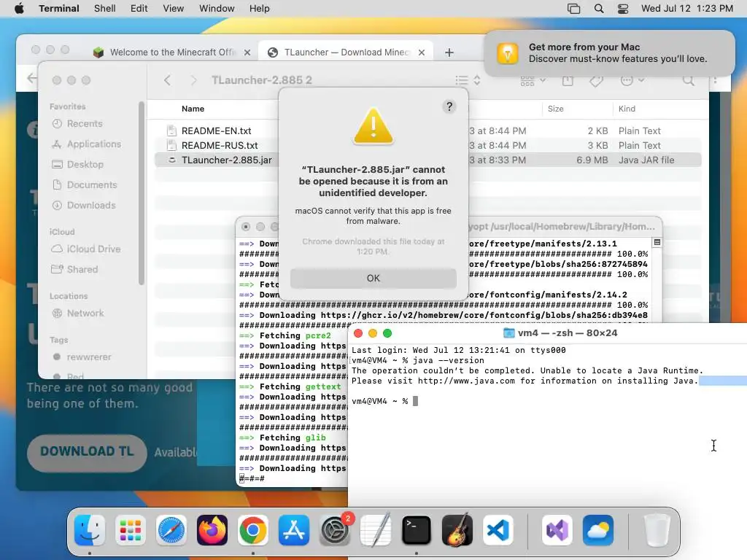Viewport: 747px width, 560px height.
Task: Open the Shell menu
Action: point(105,9)
